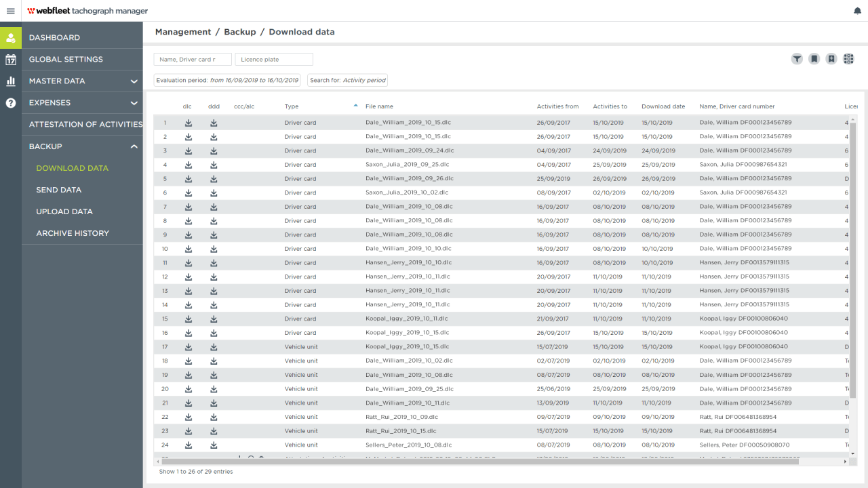Click file name Koopal_Iggy_2019_10_11.dlc

[x=406, y=319]
